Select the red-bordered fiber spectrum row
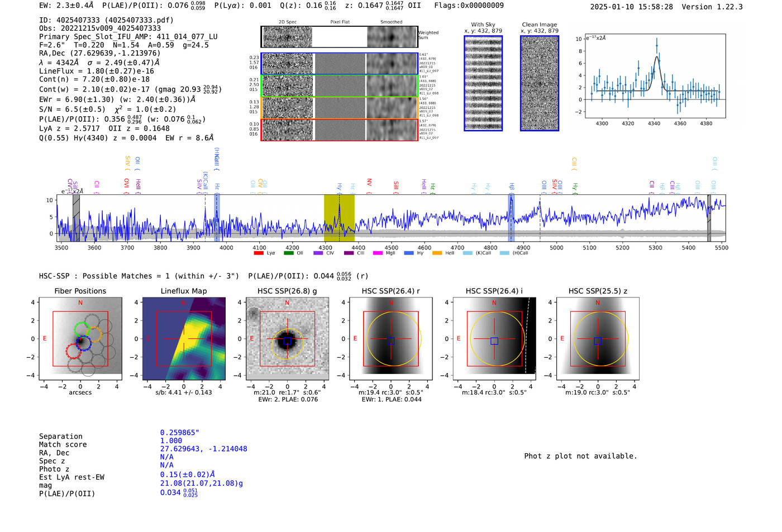 [x=340, y=130]
